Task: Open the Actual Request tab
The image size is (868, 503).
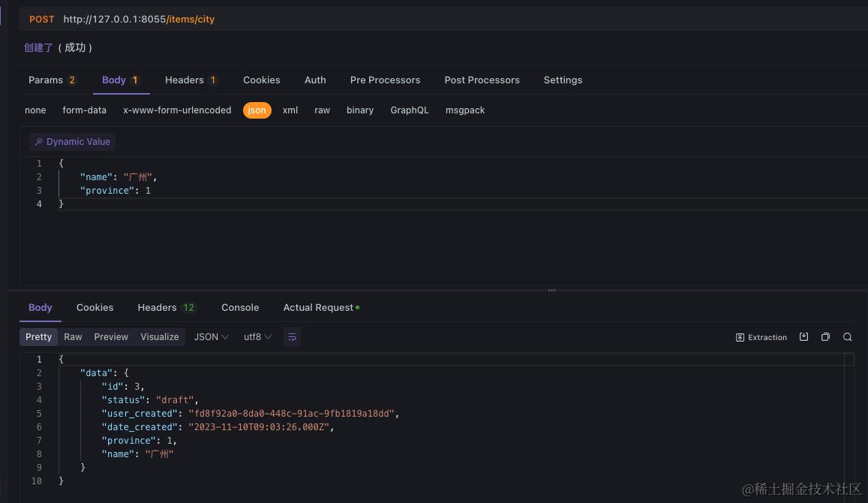Action: click(x=317, y=307)
